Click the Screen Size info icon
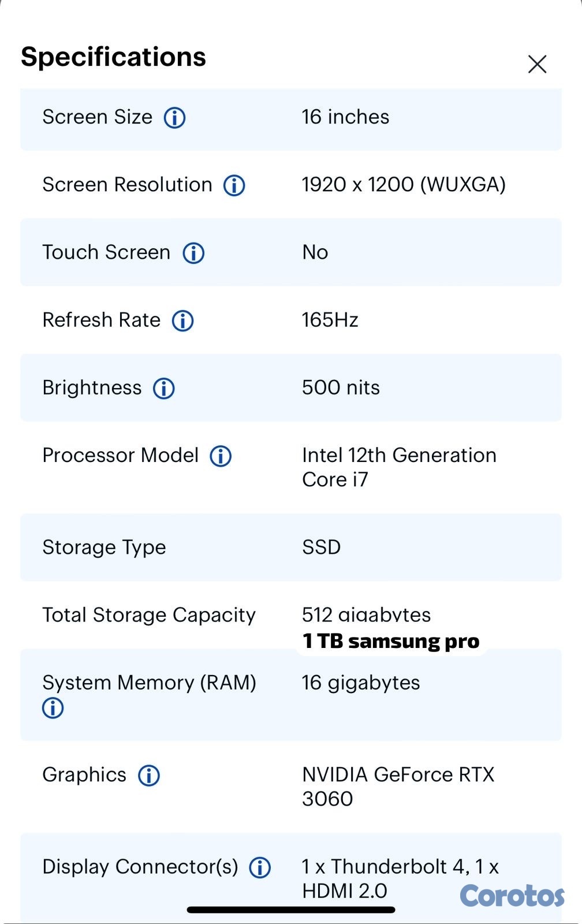This screenshot has width=582, height=924. coord(175,118)
